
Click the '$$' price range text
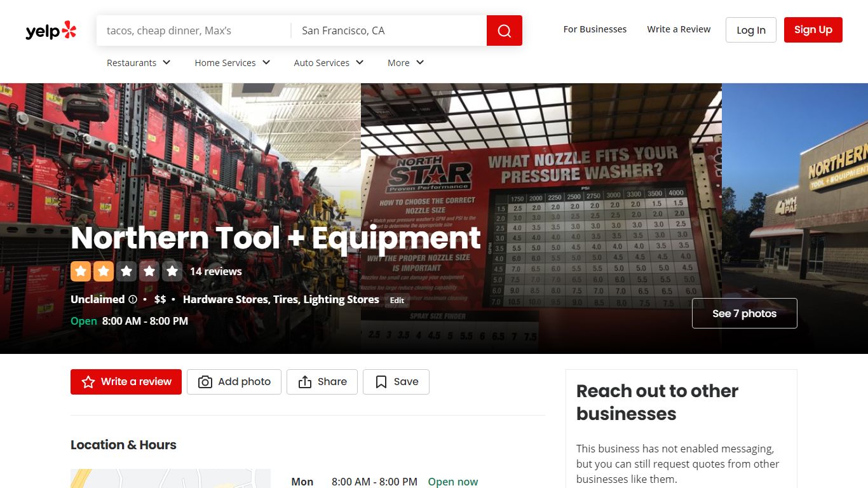[x=160, y=299]
